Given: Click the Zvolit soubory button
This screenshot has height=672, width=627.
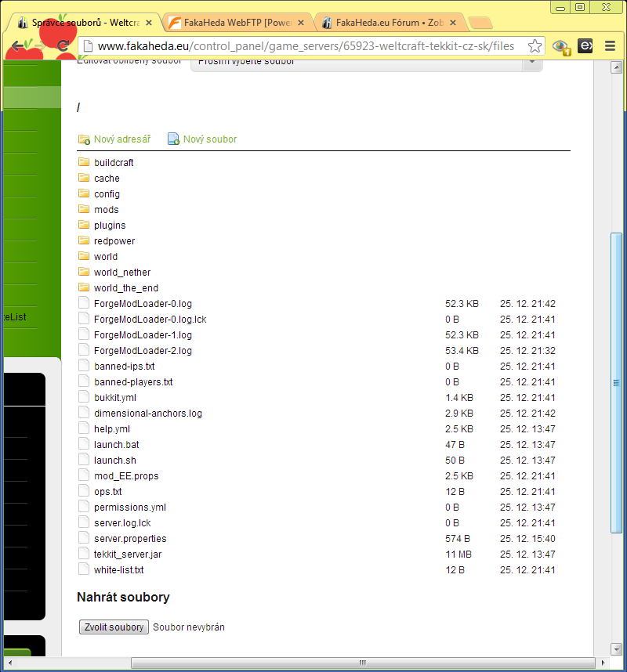Looking at the screenshot, I should pos(114,627).
